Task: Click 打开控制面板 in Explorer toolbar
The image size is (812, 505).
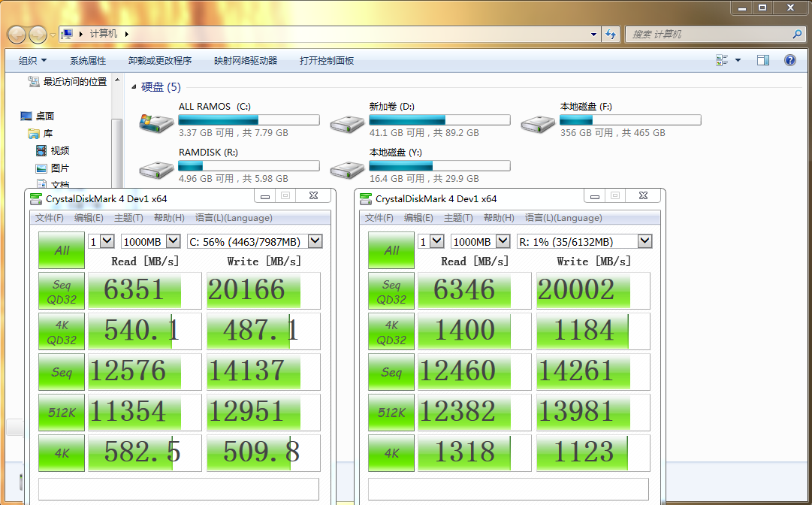Action: click(327, 61)
